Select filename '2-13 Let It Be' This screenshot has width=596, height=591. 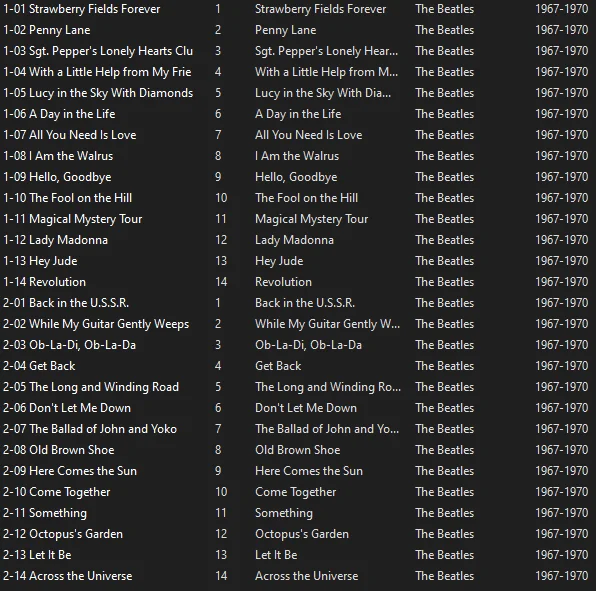(x=37, y=555)
